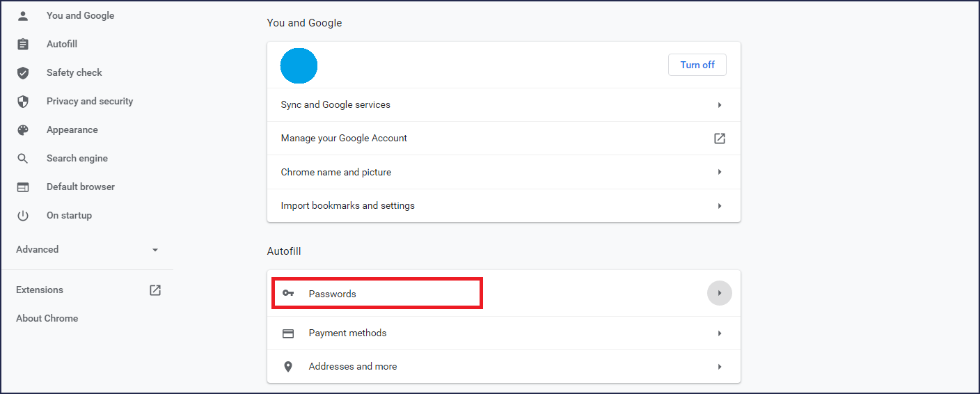Viewport: 980px width, 394px height.
Task: Turn off sync with Turn off button
Action: [697, 65]
